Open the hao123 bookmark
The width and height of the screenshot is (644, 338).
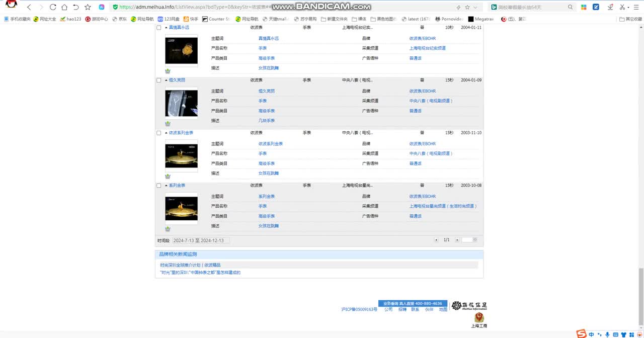(70, 19)
